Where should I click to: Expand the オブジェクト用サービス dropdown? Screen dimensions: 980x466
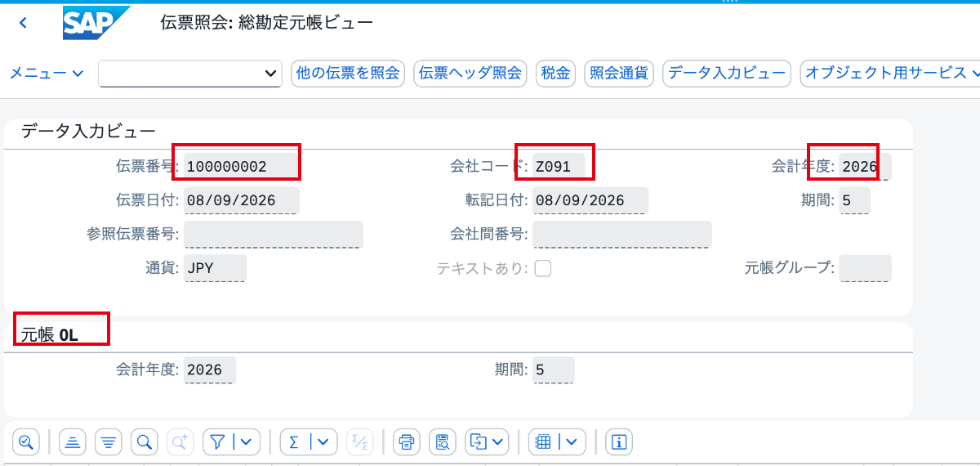coord(891,73)
